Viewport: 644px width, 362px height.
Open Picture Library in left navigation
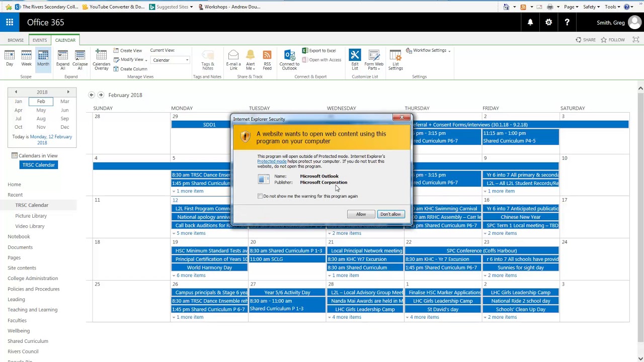(31, 216)
